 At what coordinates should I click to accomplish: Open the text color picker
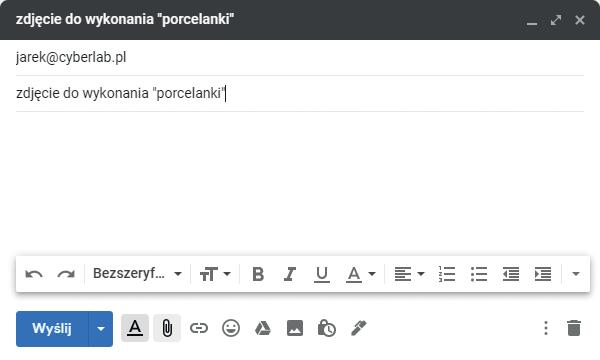pyautogui.click(x=361, y=274)
